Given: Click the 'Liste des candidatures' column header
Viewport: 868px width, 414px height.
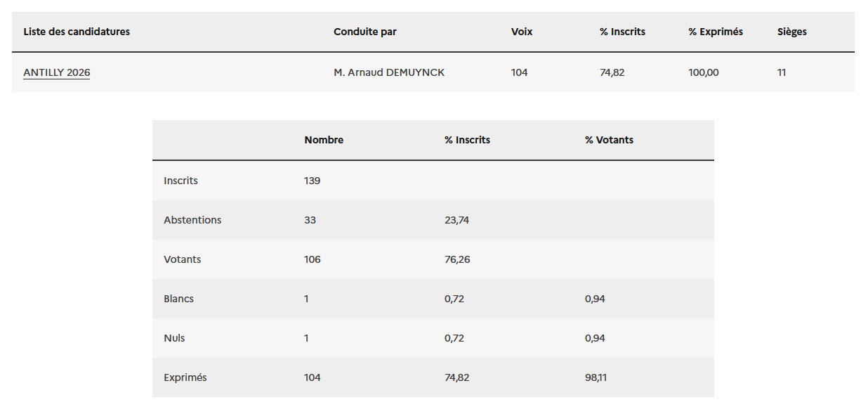Looking at the screenshot, I should [x=77, y=32].
